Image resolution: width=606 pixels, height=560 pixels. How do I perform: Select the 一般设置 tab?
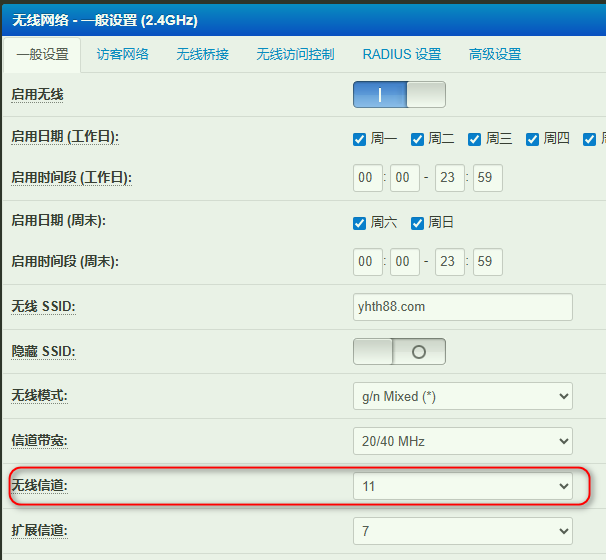tap(42, 55)
